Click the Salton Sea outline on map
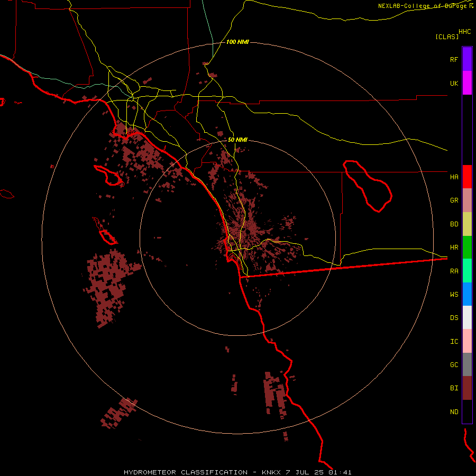Viewport: 476px width, 476px height. tap(368, 186)
